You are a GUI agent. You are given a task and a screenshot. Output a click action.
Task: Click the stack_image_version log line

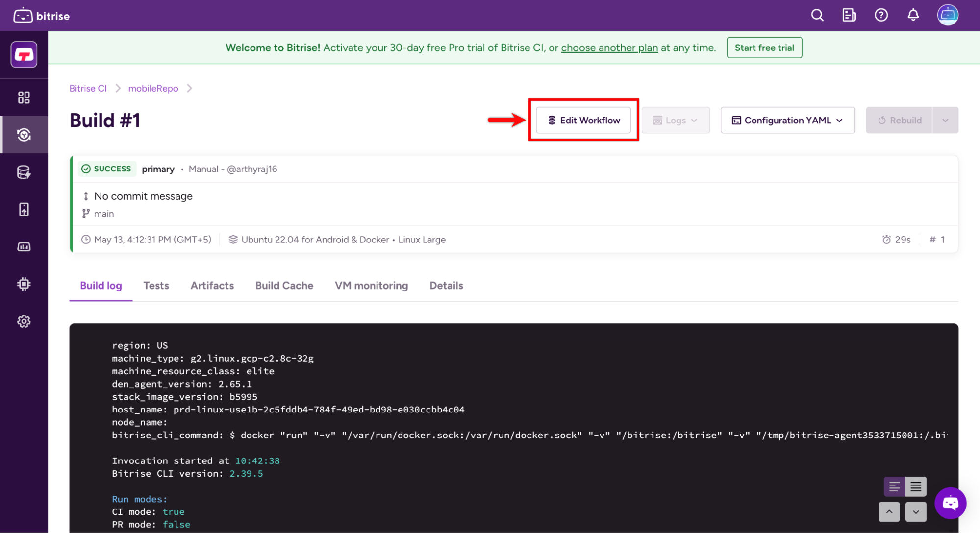click(x=184, y=397)
